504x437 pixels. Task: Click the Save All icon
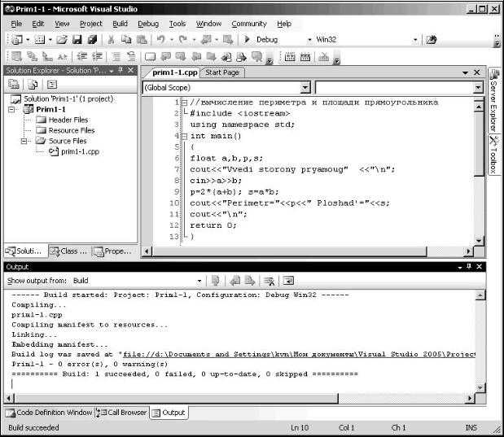point(92,40)
